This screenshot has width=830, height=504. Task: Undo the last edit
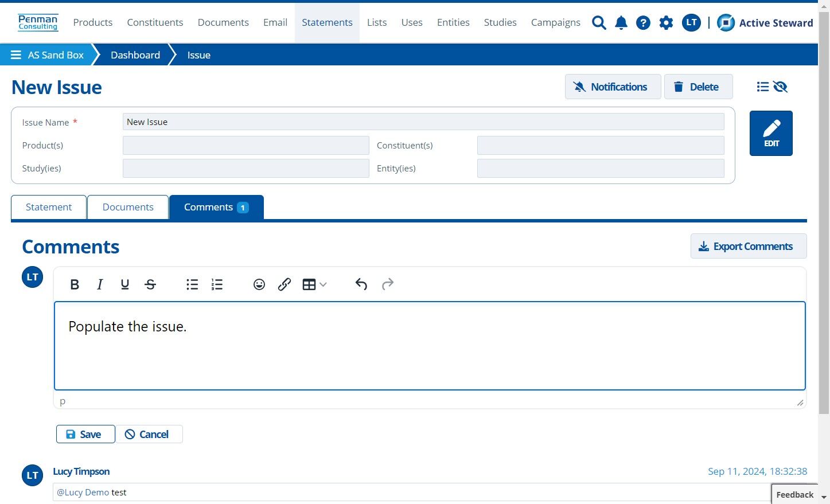361,284
